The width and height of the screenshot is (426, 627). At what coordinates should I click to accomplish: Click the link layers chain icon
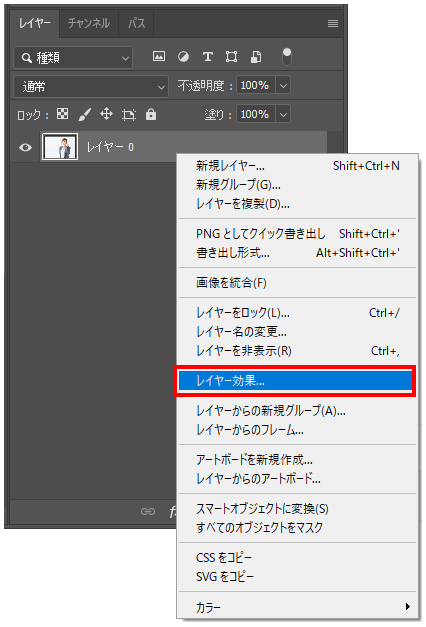(148, 511)
